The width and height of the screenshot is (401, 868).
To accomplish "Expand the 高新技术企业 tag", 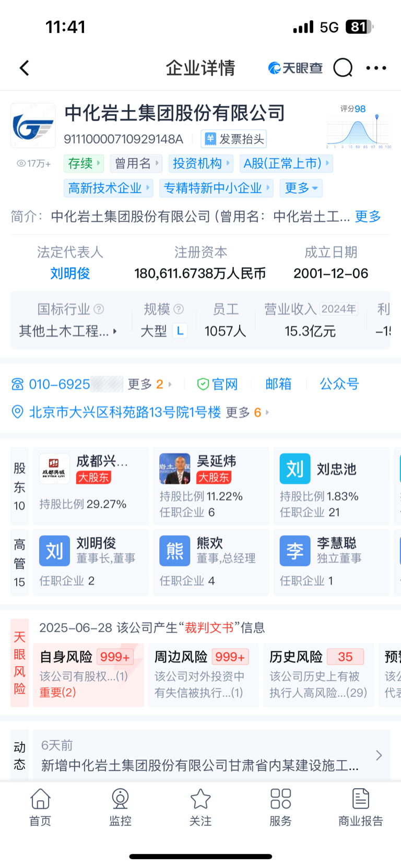I will (109, 188).
